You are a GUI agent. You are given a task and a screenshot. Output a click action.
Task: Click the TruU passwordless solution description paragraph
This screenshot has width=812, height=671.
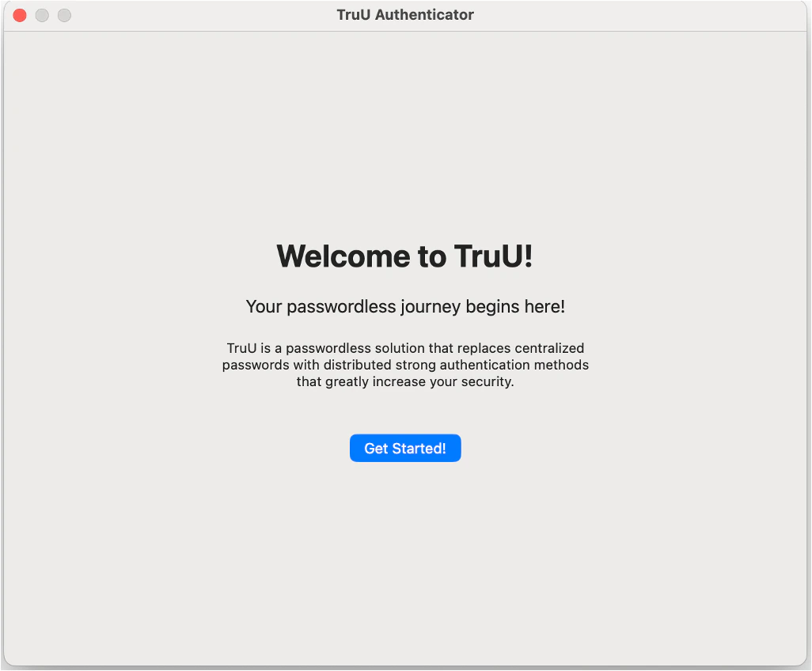(x=405, y=365)
